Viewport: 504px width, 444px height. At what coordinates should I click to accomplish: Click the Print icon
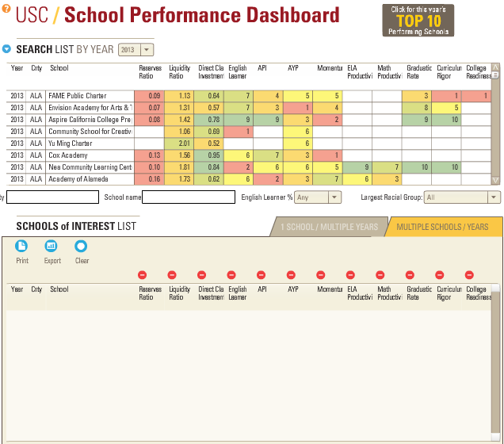(21, 247)
